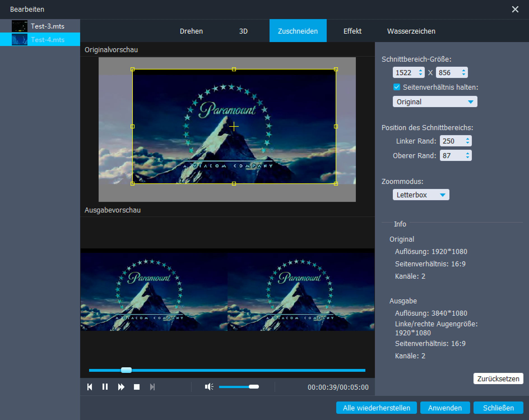Pause the video playback
This screenshot has width=529, height=420.
click(105, 387)
